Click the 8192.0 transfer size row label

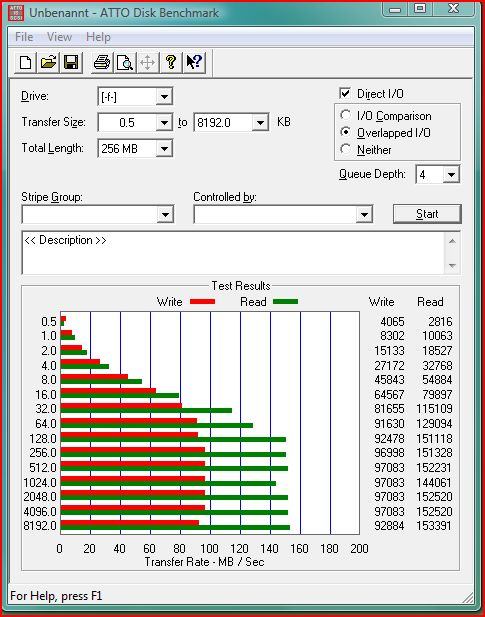pos(40,526)
